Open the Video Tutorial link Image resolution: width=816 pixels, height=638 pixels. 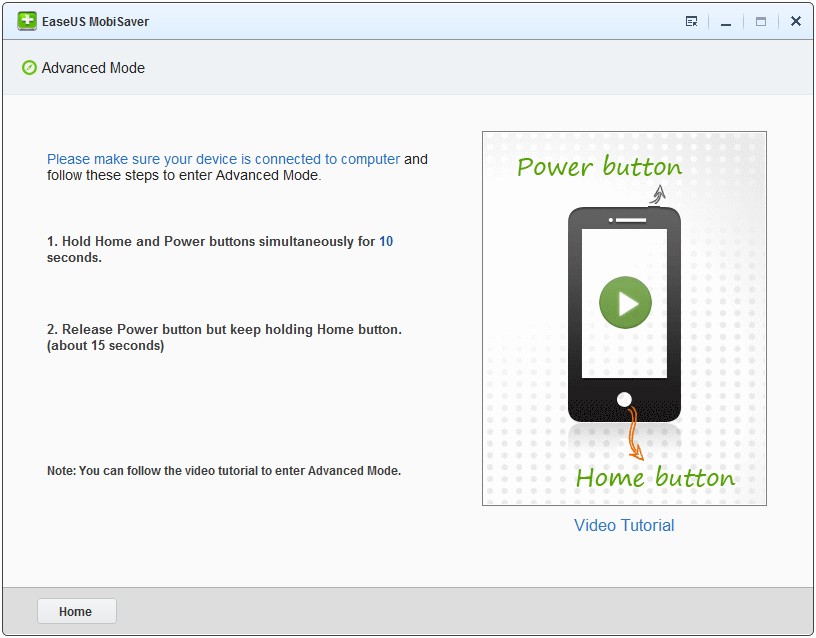pyautogui.click(x=624, y=525)
